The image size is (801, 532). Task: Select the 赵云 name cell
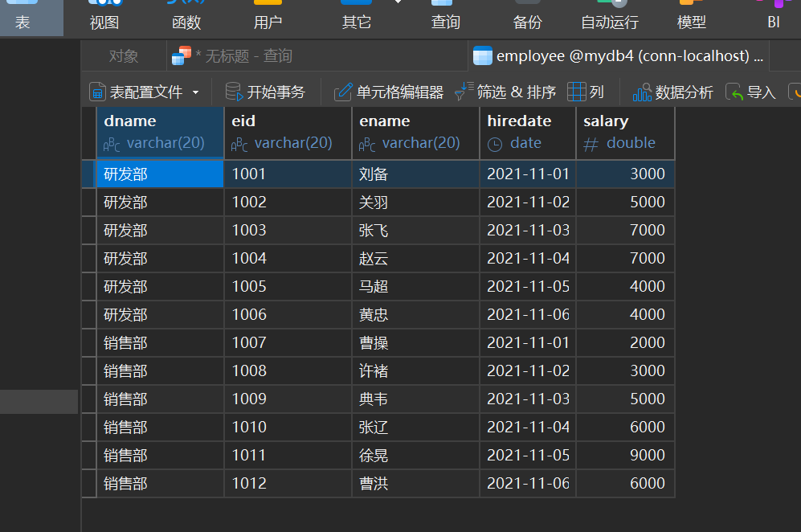415,258
